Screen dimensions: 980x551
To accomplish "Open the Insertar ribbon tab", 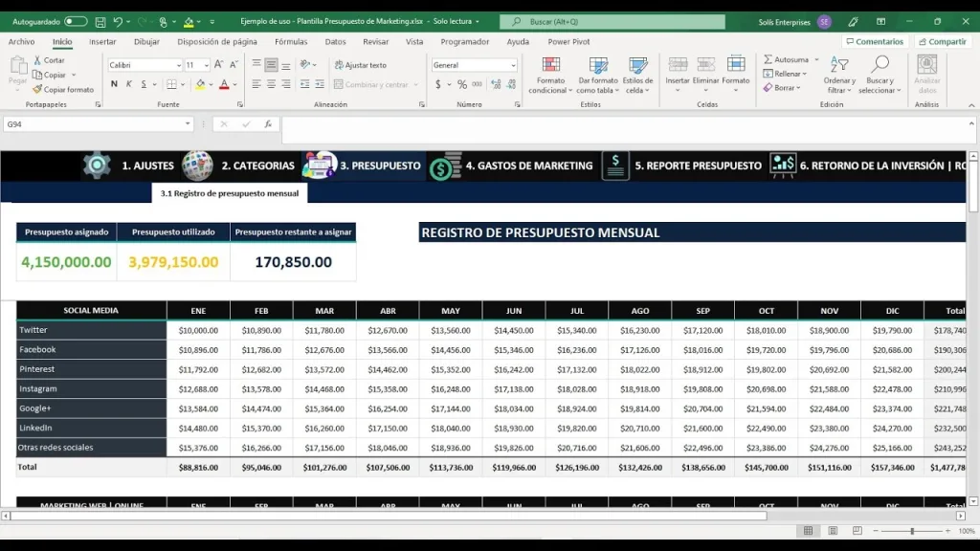I will [102, 42].
